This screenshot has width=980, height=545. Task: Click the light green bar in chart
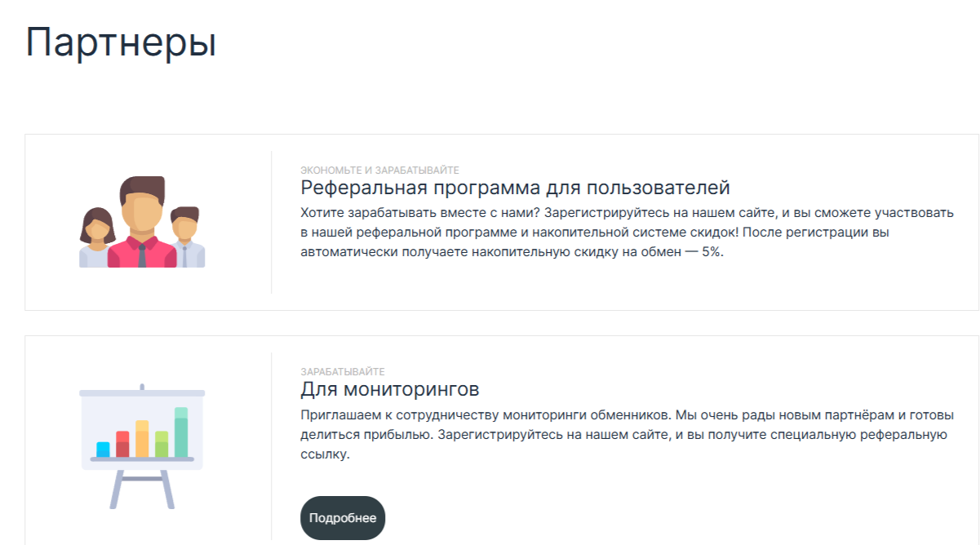click(x=162, y=445)
